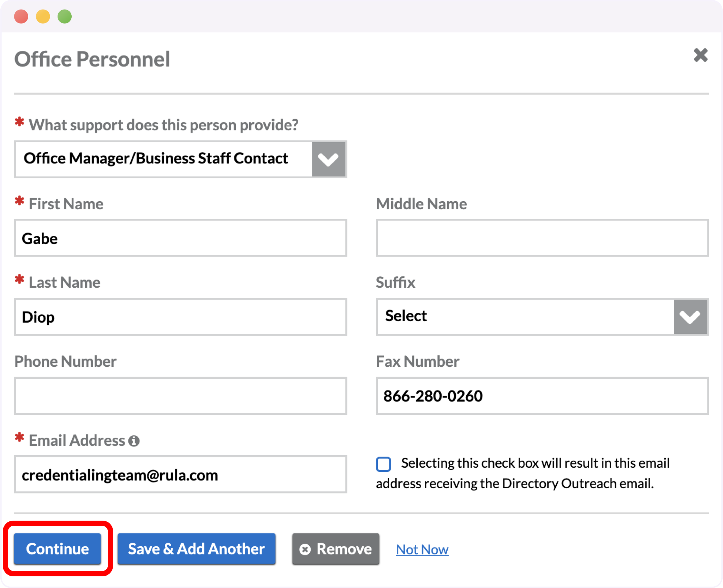
Task: Expand the Suffix Select box
Action: (x=525, y=317)
